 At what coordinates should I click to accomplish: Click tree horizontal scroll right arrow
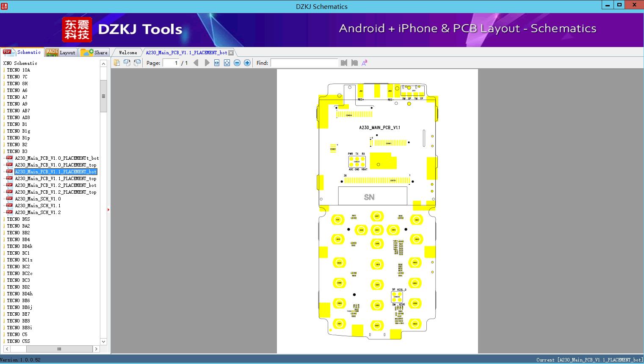click(96, 349)
